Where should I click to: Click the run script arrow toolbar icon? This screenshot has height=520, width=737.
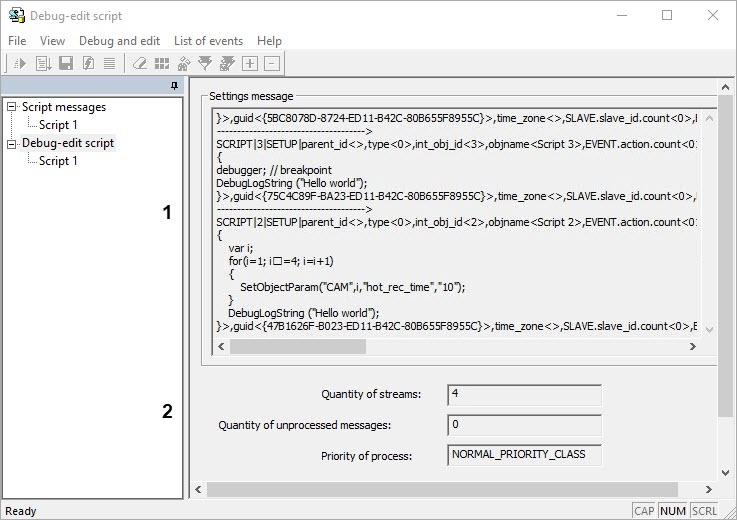click(20, 63)
